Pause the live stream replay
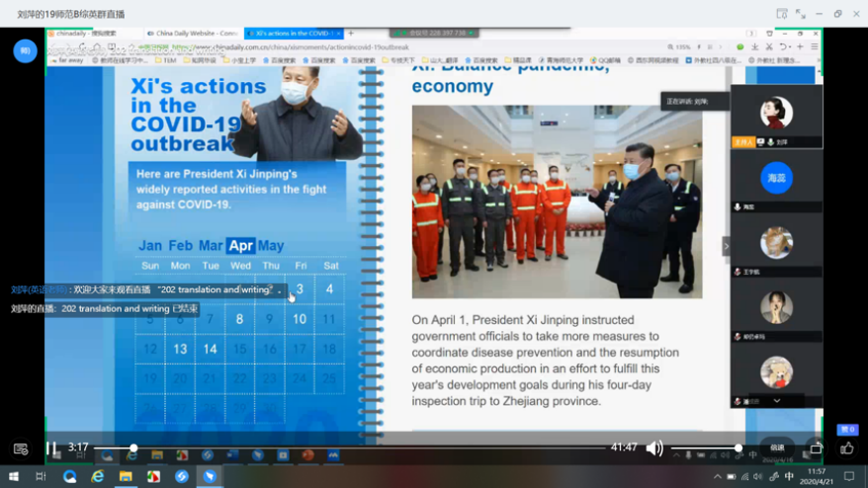 50,448
